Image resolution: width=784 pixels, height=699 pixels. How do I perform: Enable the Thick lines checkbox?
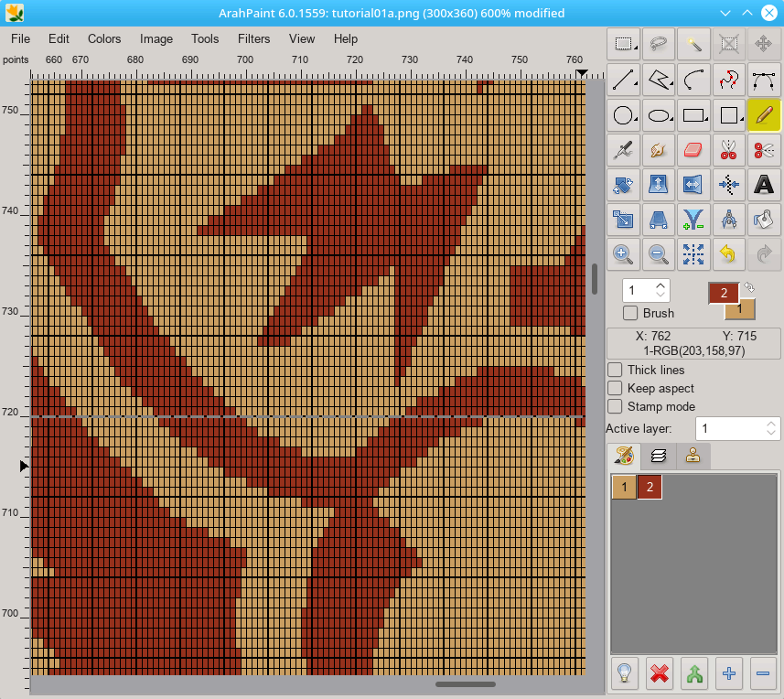point(615,370)
